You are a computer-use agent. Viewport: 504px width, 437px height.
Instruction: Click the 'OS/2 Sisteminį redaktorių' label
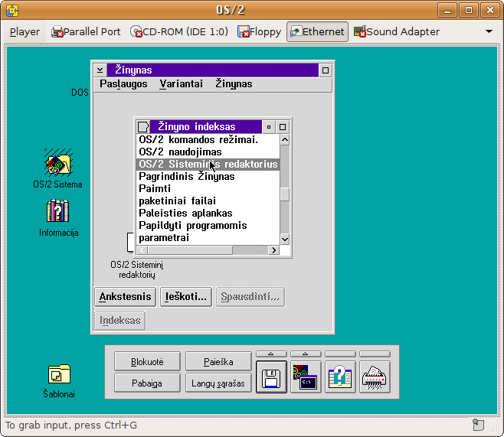137,269
